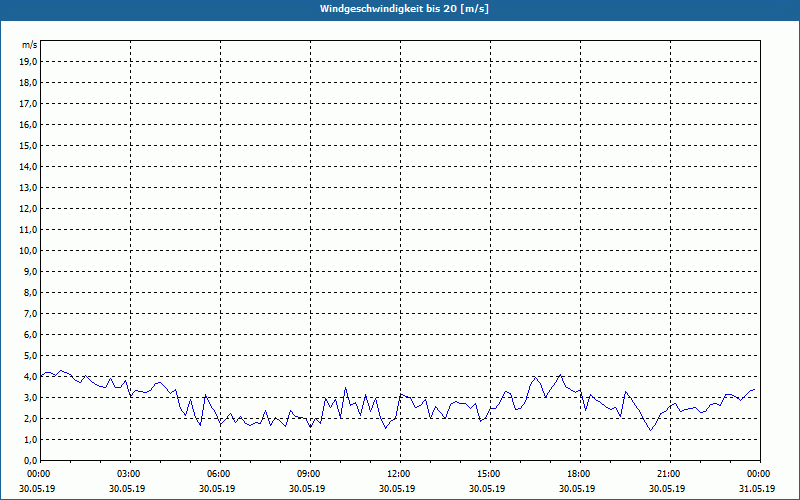Click the "1,0" y-axis tick label
The width and height of the screenshot is (800, 500).
tap(30, 439)
